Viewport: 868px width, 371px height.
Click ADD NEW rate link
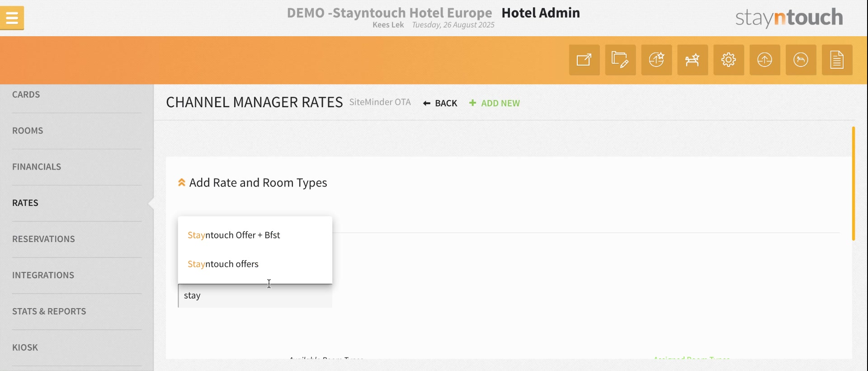pos(495,104)
